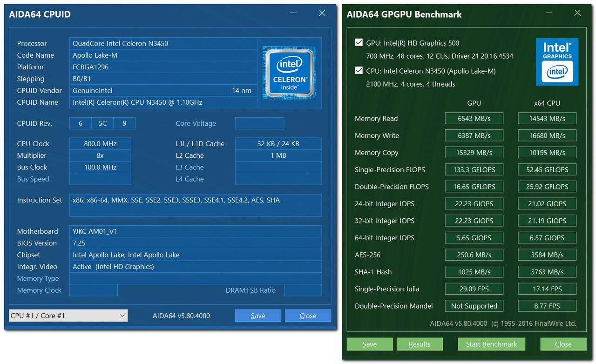Screen dimensions: 596x364
Task: Click GPU AES-256 result 250.6 MB/s
Action: click(x=474, y=255)
